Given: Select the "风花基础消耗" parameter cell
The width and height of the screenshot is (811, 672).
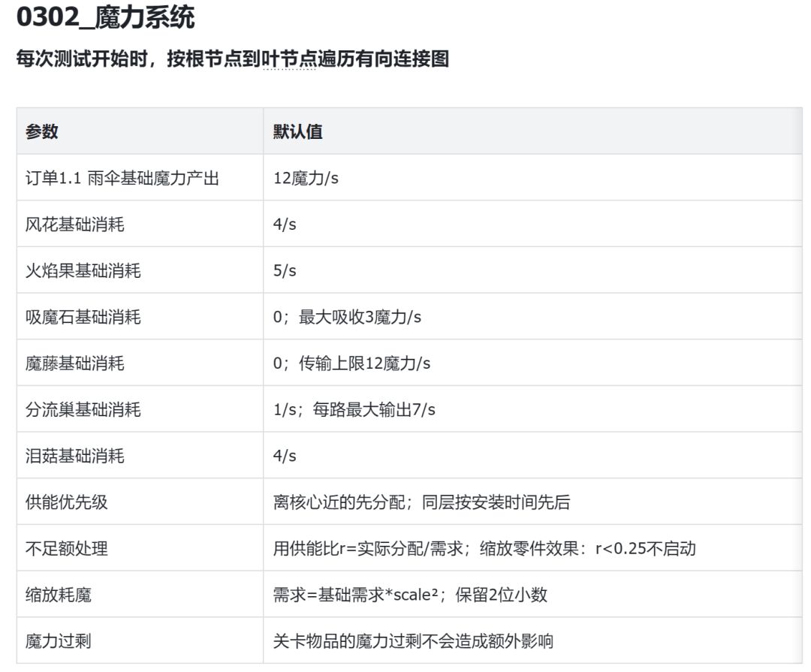Looking at the screenshot, I should (140, 224).
